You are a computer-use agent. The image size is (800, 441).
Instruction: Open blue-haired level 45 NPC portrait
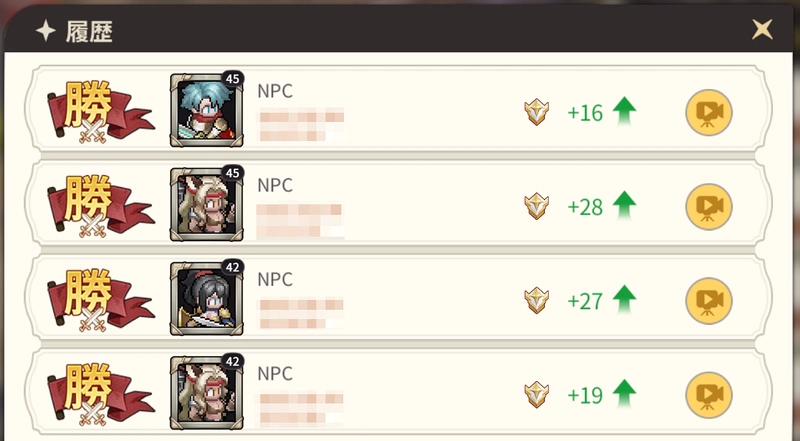pyautogui.click(x=207, y=110)
